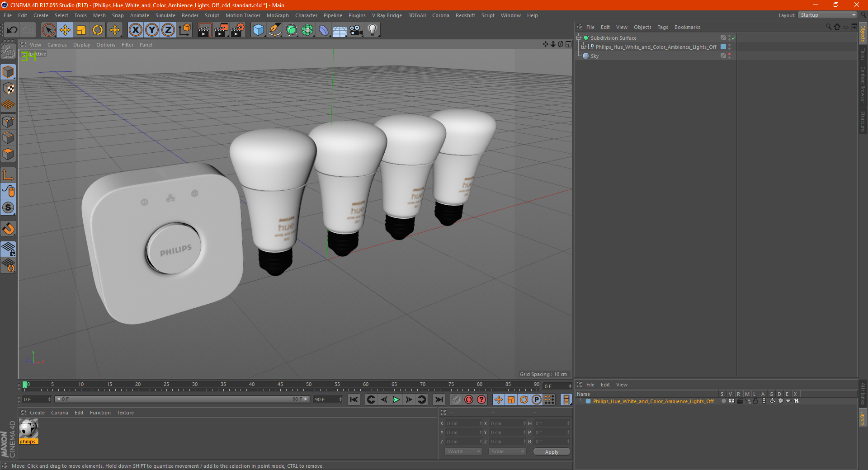Open Edit Render Settings icon
Screen dimensions: 868x470
pos(238,30)
